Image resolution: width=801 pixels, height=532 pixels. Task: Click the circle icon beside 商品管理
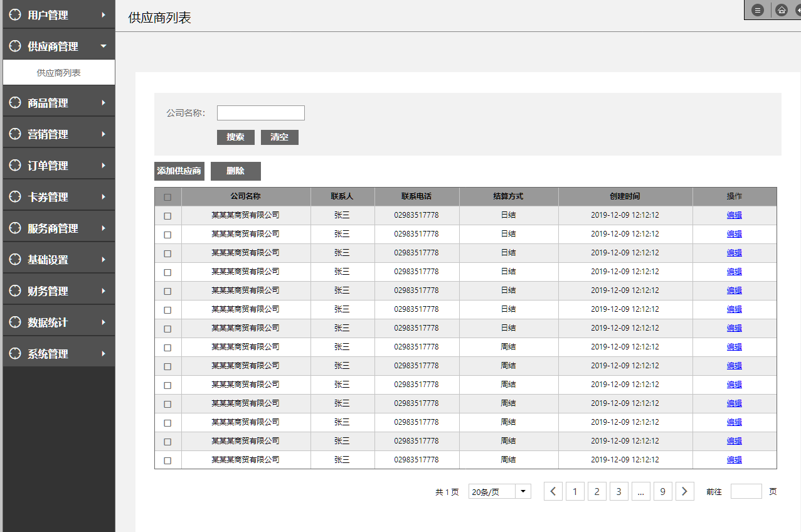pyautogui.click(x=15, y=103)
